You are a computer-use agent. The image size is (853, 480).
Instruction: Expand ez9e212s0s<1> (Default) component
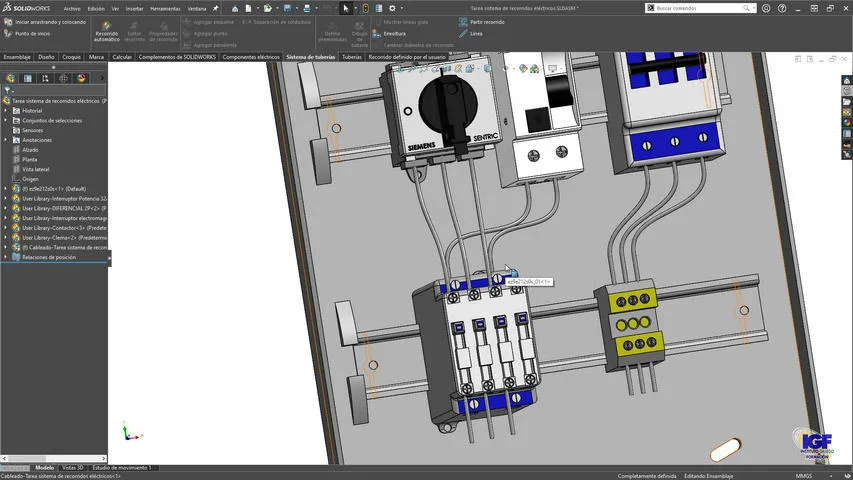click(x=5, y=189)
